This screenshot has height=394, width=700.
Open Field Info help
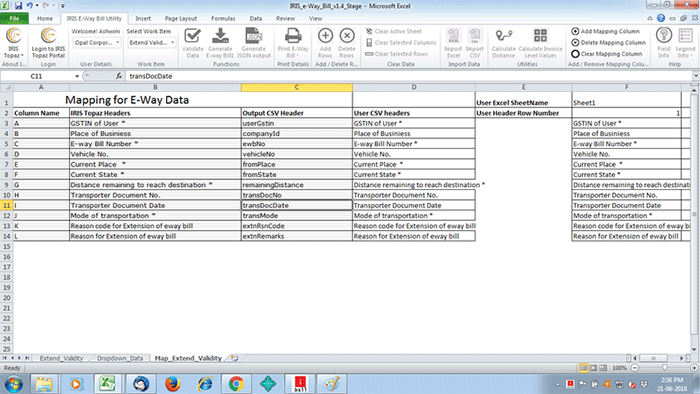click(x=664, y=43)
